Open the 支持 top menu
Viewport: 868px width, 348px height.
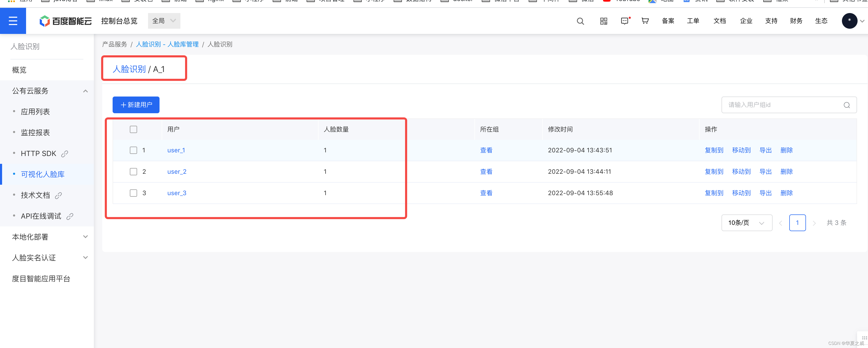tap(771, 21)
